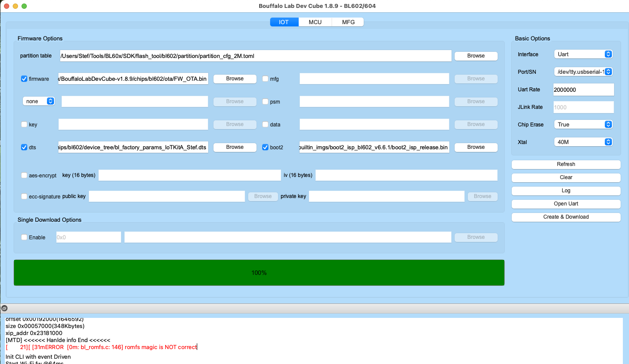The image size is (629, 364).
Task: Click the Firmware Options section label
Action: point(40,38)
